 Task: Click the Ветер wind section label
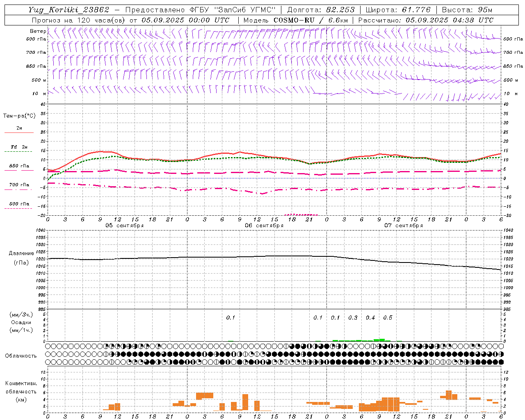pos(38,31)
